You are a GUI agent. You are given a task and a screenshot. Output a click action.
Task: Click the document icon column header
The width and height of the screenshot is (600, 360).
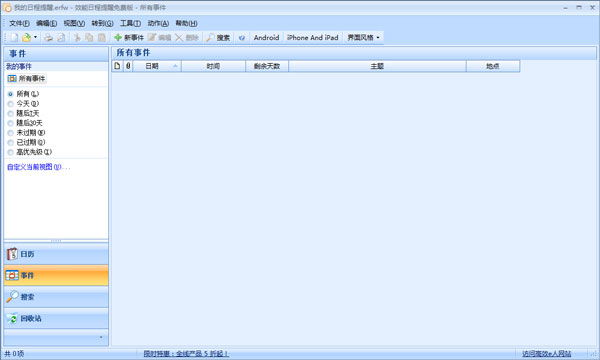117,66
